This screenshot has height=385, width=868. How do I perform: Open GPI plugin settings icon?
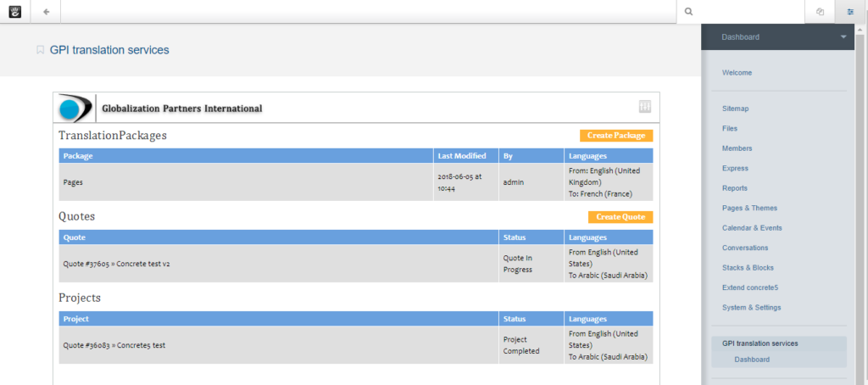click(x=645, y=106)
